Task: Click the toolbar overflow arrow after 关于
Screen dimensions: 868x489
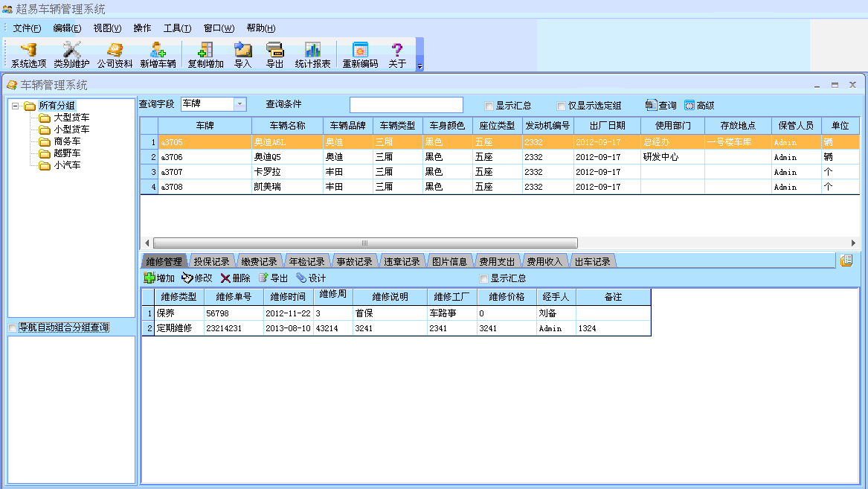Action: click(x=419, y=66)
